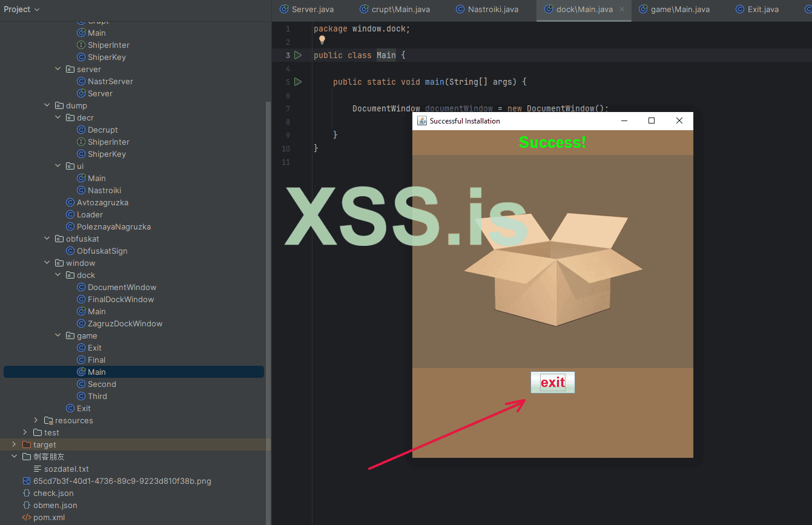Click the ObfuskatSign class icon
812x525 pixels.
click(x=70, y=251)
